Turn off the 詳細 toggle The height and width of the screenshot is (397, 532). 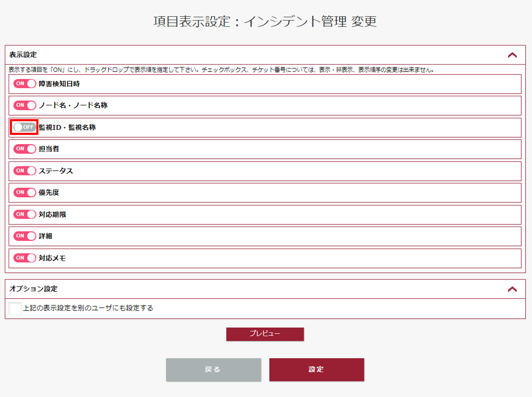25,236
